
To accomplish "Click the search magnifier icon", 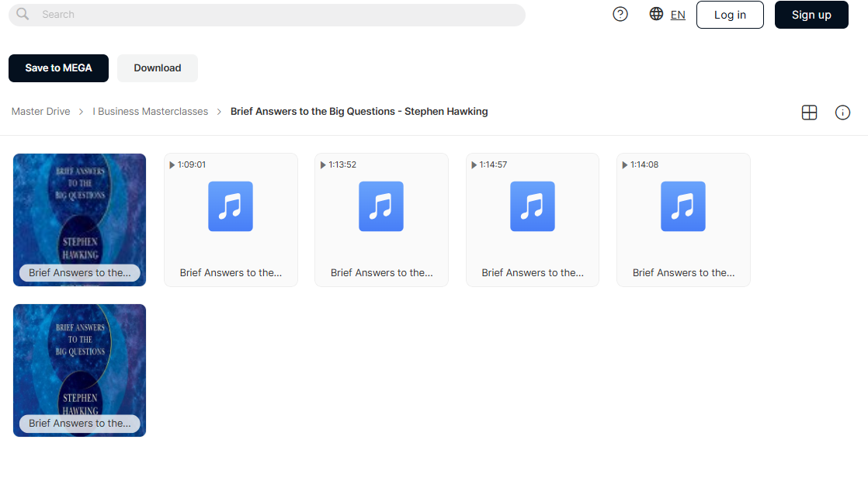I will pyautogui.click(x=23, y=14).
